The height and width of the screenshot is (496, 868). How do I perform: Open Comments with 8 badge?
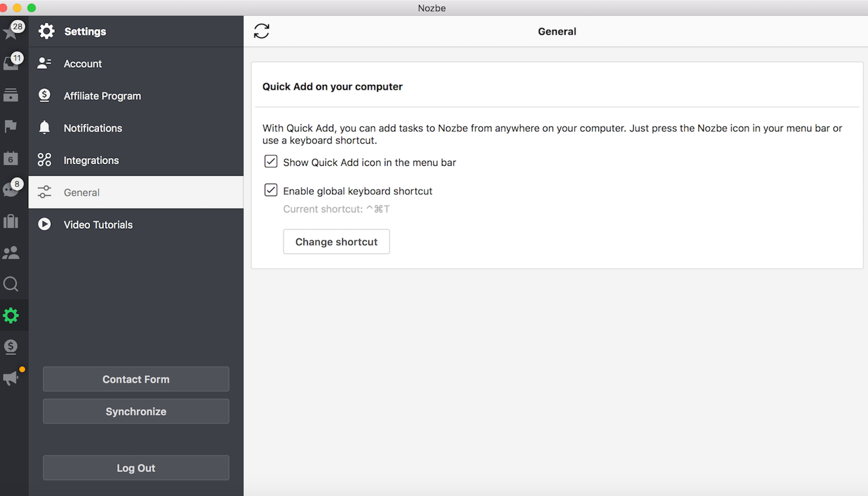pos(11,189)
